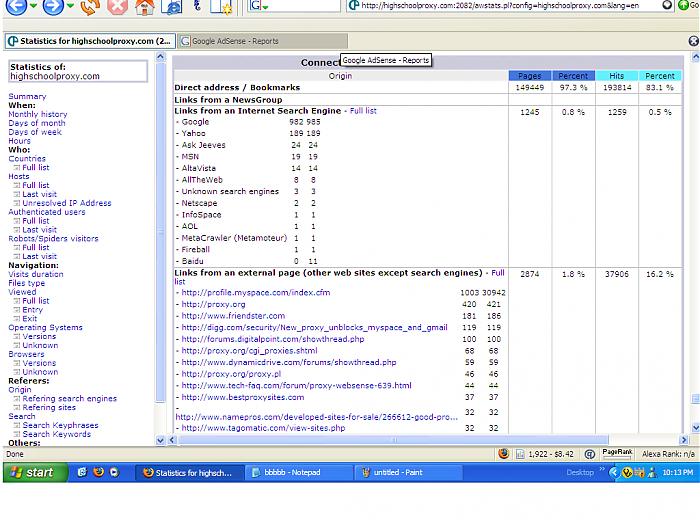Click Refering search engines sidebar link

coord(69,398)
